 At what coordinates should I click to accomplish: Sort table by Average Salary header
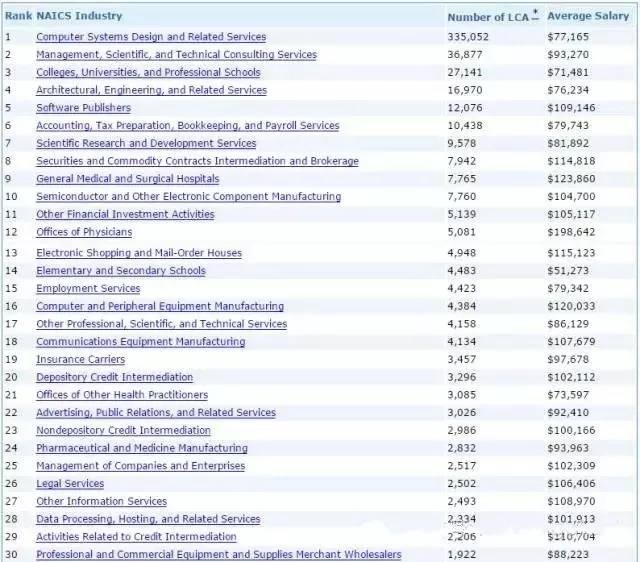[588, 16]
